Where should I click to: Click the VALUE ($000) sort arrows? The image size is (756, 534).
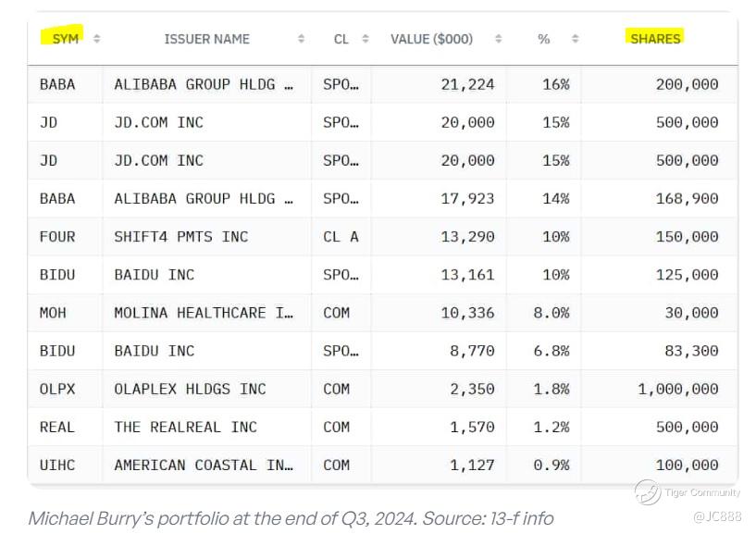pyautogui.click(x=499, y=39)
